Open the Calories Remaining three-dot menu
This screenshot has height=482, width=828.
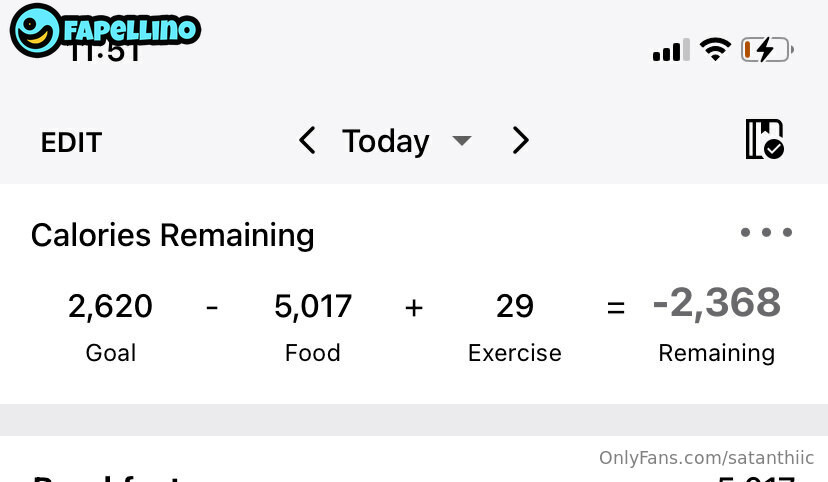(x=766, y=233)
